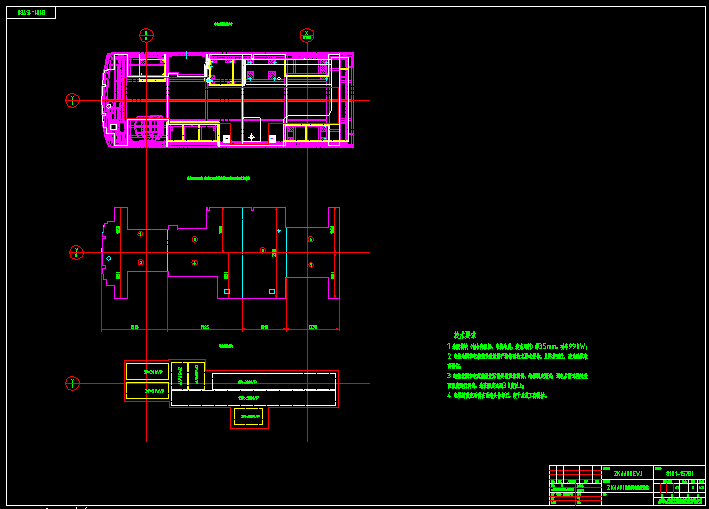
Task: Click the rounded bus front end in the top view
Action: (x=106, y=100)
